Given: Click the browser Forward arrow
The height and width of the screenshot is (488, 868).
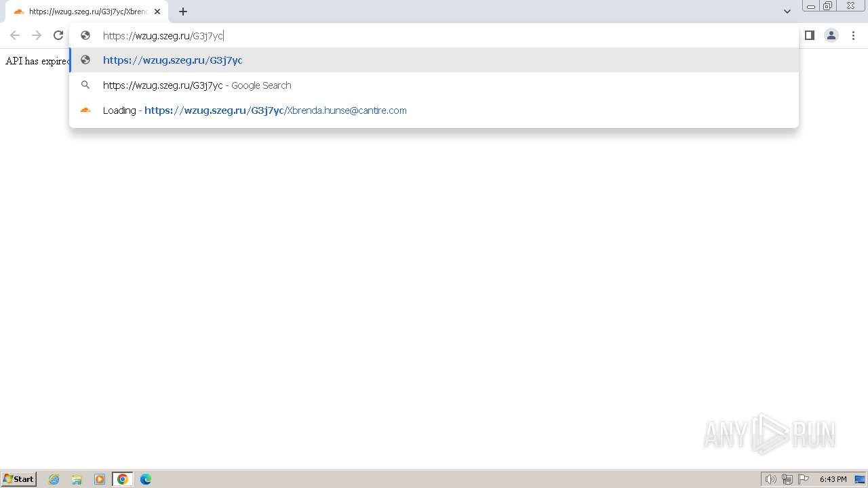Looking at the screenshot, I should [x=37, y=35].
